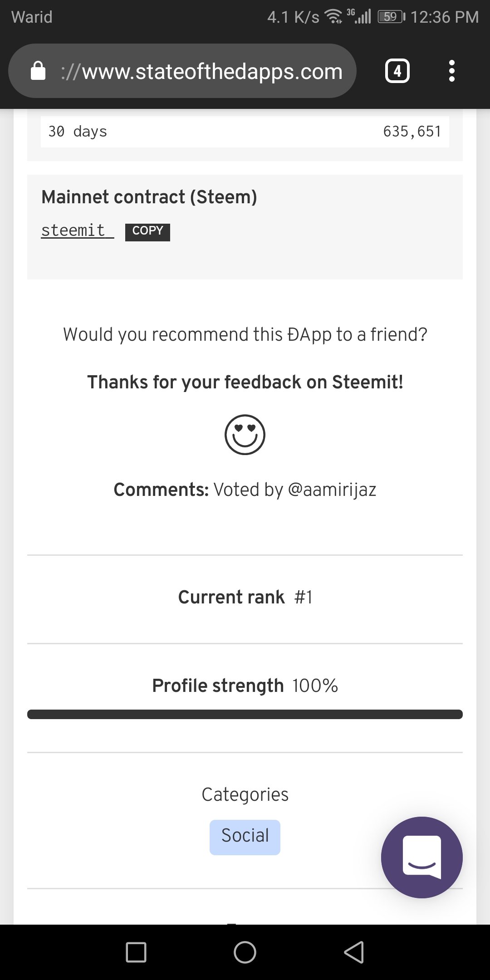Open the chat messenger bubble

click(x=421, y=857)
